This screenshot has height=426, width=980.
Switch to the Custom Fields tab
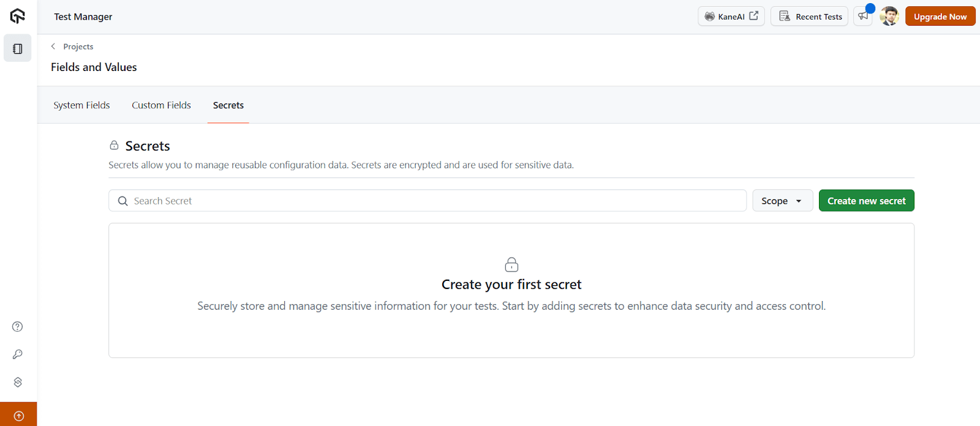(161, 105)
